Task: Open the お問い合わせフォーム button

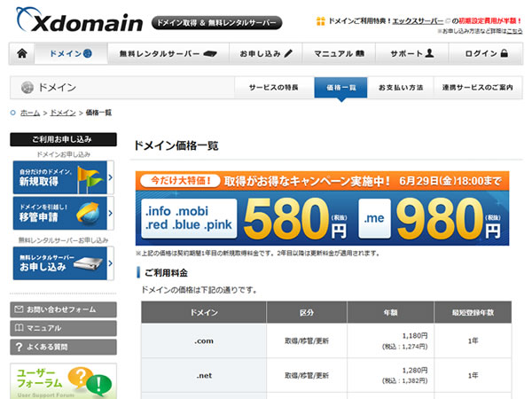Action: coord(64,309)
